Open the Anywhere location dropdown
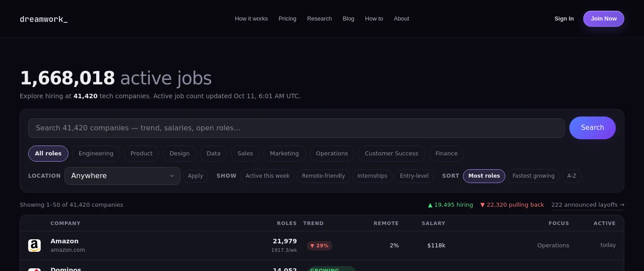This screenshot has width=644, height=271. tap(123, 176)
